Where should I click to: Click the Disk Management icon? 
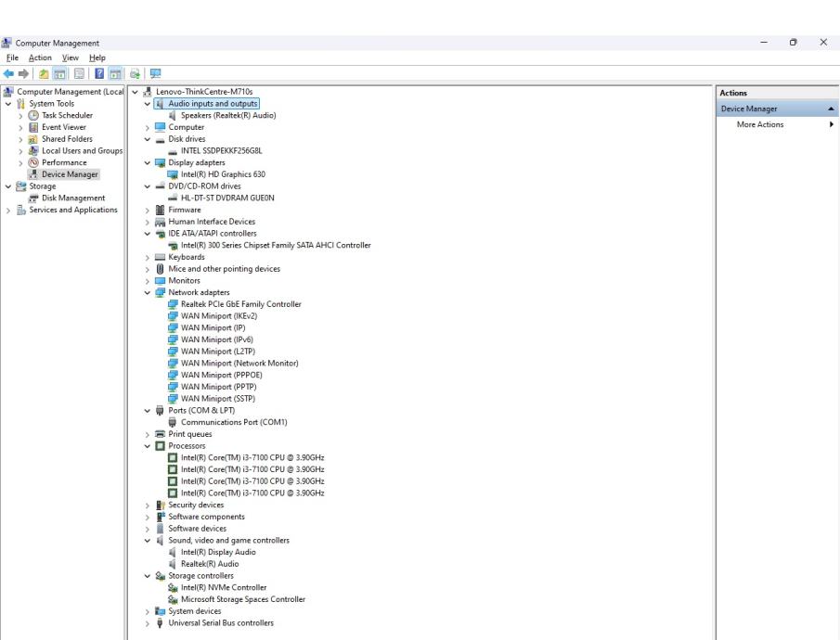(x=33, y=198)
